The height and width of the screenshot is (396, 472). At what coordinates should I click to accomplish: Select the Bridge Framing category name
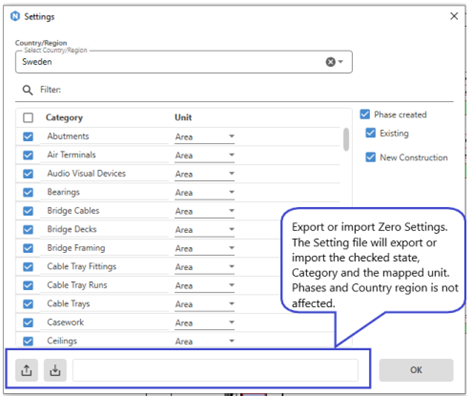tap(76, 248)
